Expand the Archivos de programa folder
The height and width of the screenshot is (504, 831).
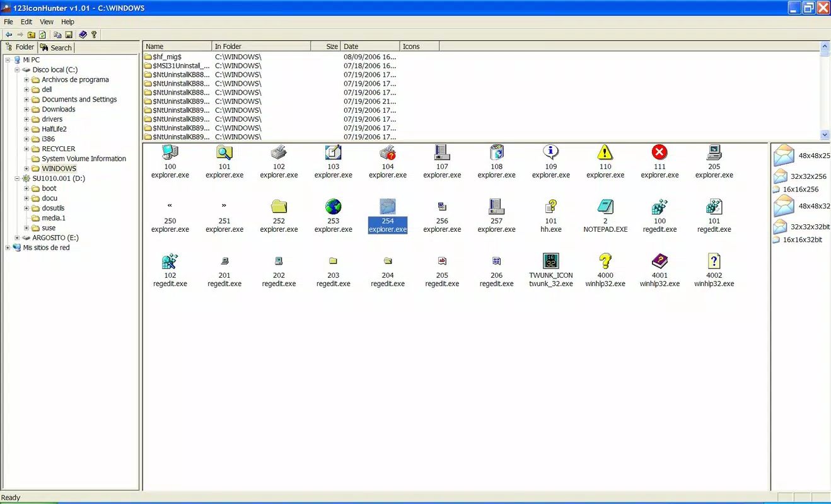(26, 80)
